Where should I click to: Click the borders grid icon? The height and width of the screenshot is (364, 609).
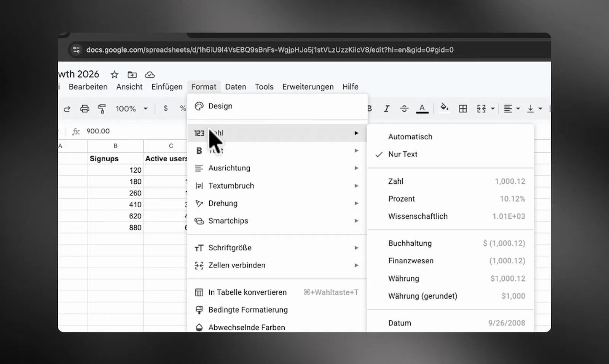463,109
